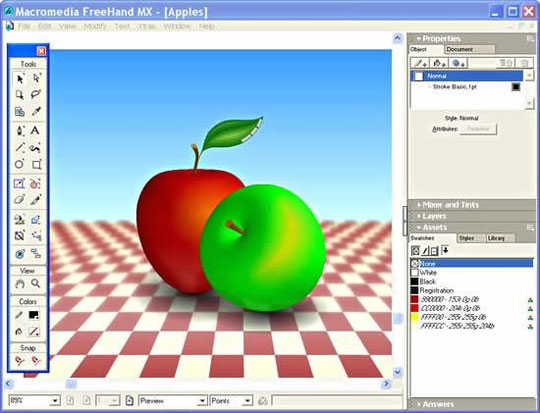This screenshot has width=540, height=413.
Task: Select the Pointer tool in Tools panel
Action: (20, 79)
